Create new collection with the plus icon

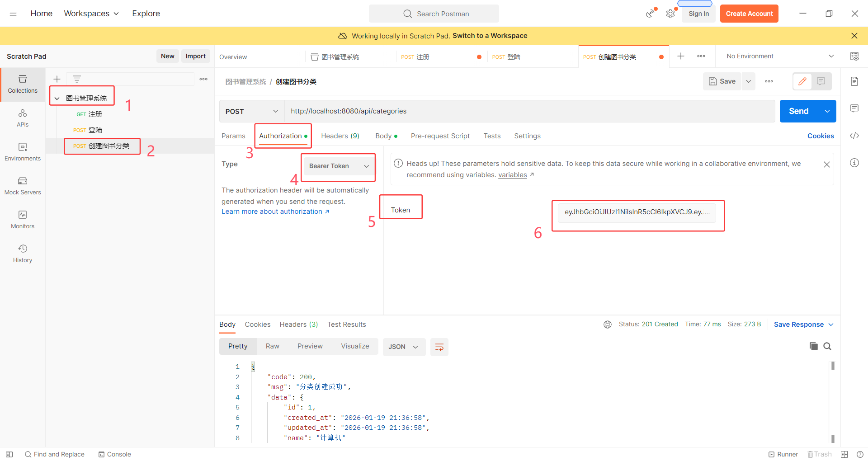(57, 79)
